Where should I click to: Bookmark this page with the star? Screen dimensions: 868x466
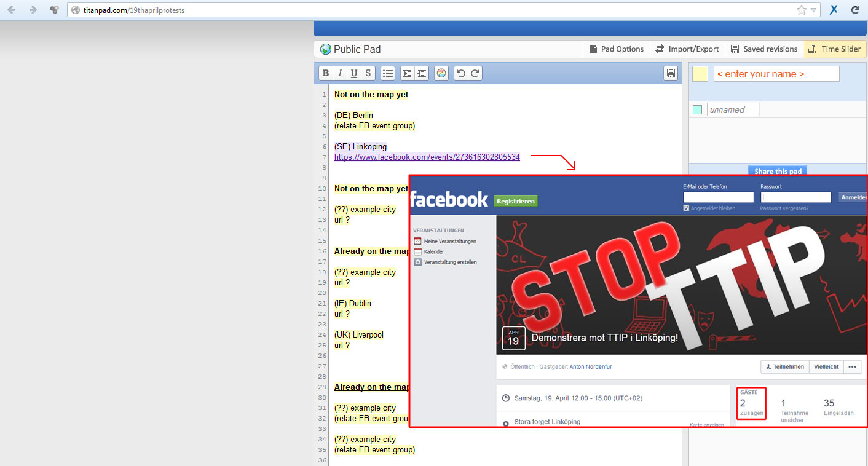point(801,10)
